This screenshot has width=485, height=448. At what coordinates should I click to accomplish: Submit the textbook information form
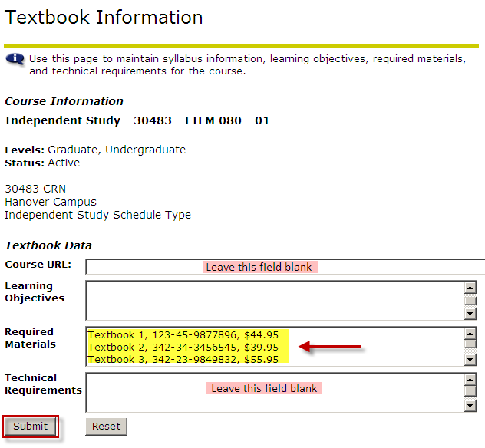click(x=31, y=427)
